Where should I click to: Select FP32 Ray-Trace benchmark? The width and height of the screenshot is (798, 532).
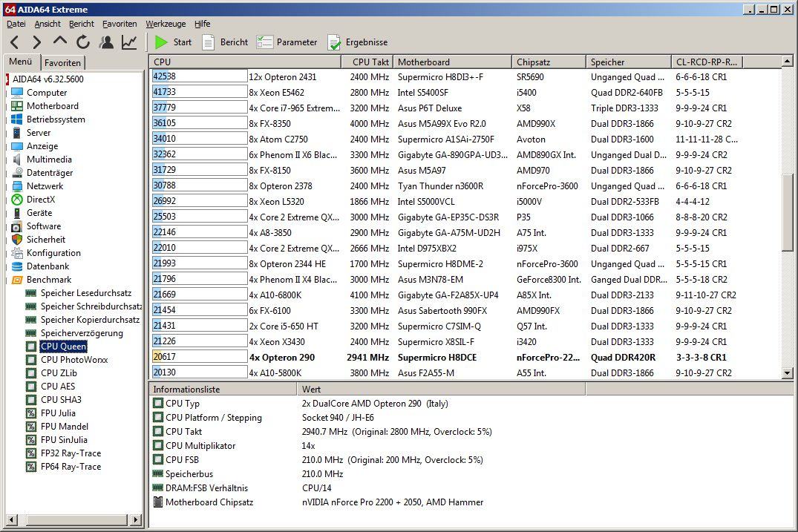(71, 453)
